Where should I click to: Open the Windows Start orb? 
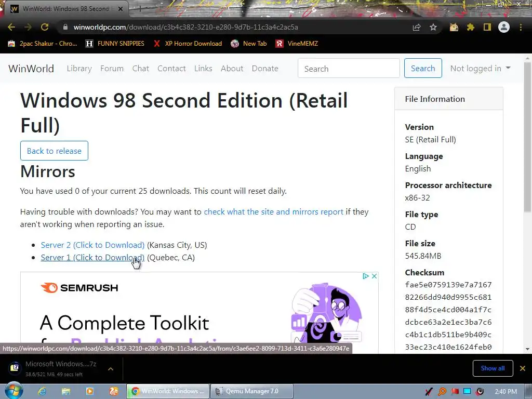coord(14,391)
